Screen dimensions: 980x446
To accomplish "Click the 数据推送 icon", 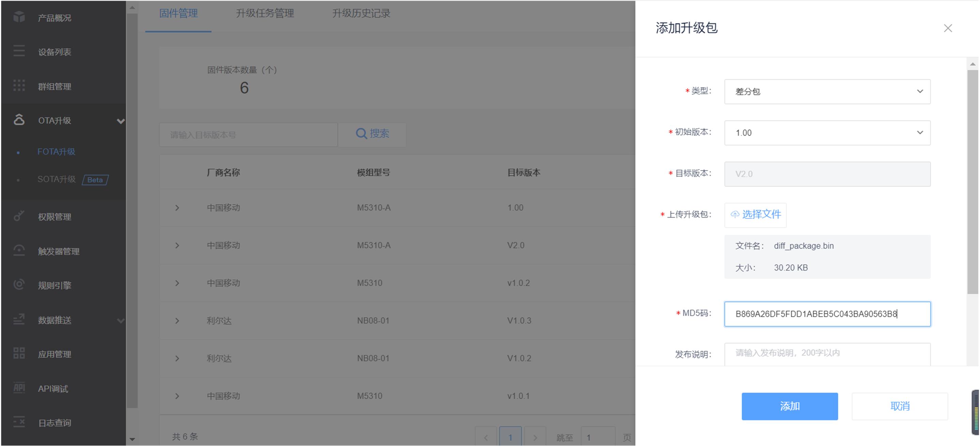I will [19, 319].
